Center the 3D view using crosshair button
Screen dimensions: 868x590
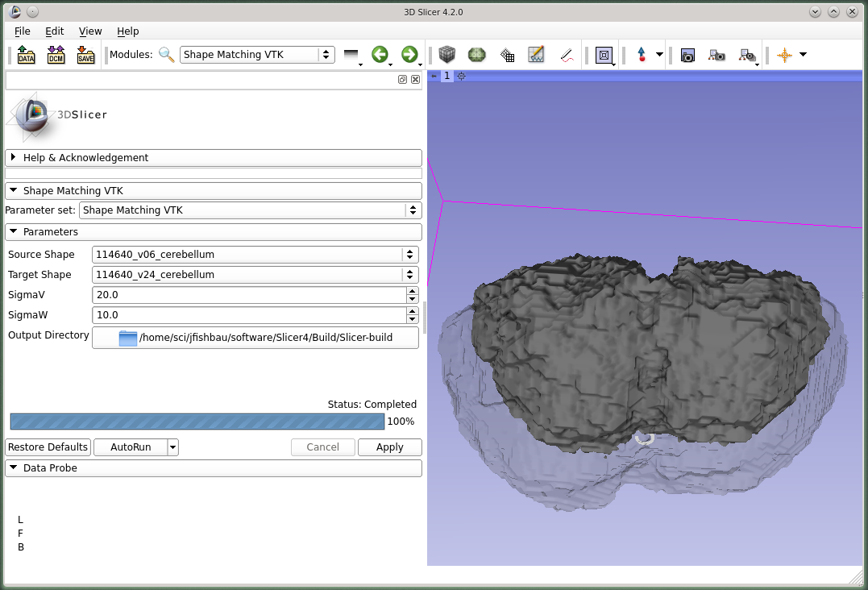[x=461, y=76]
